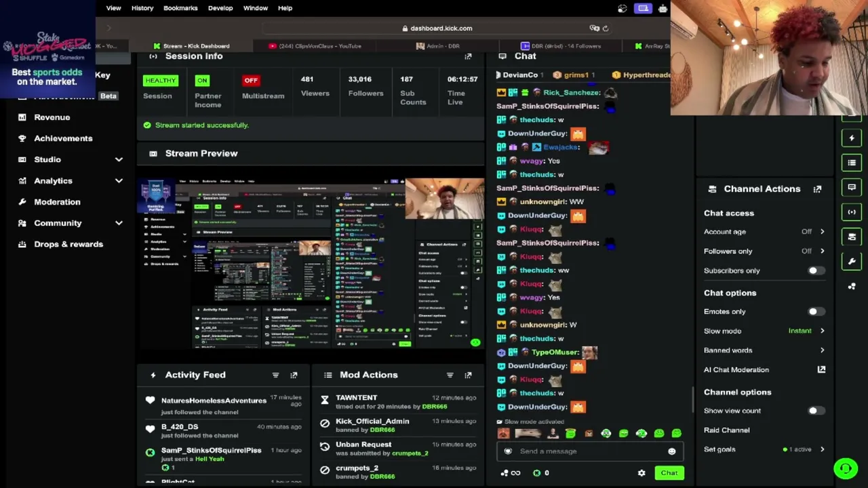
Task: Click the chat identity icon in message box
Action: click(508, 451)
